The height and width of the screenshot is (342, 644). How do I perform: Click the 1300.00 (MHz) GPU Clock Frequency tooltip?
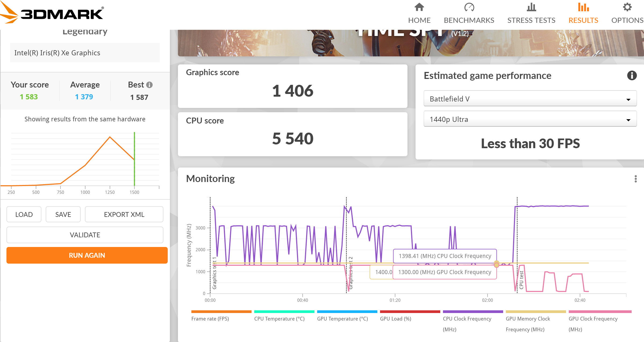click(x=445, y=272)
